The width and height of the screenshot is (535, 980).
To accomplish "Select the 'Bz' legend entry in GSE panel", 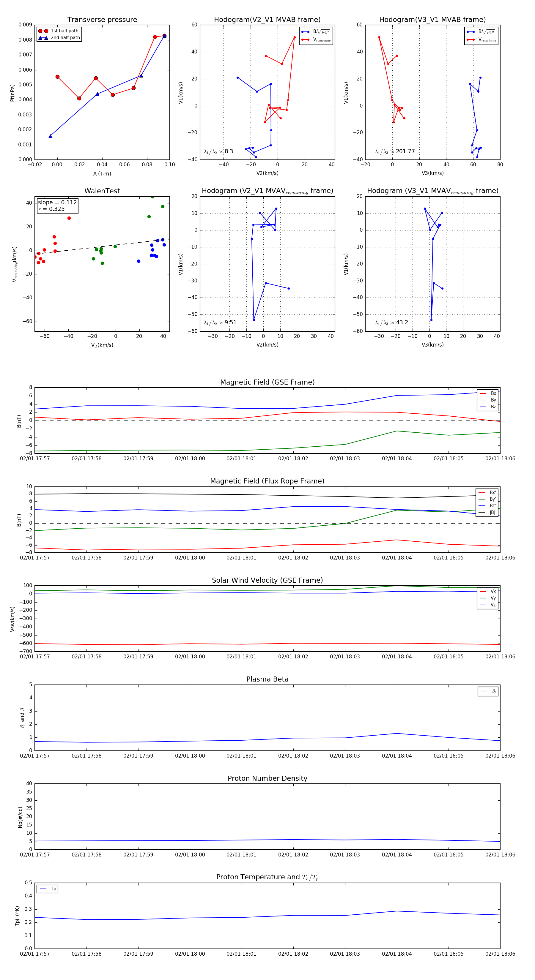I will [488, 407].
